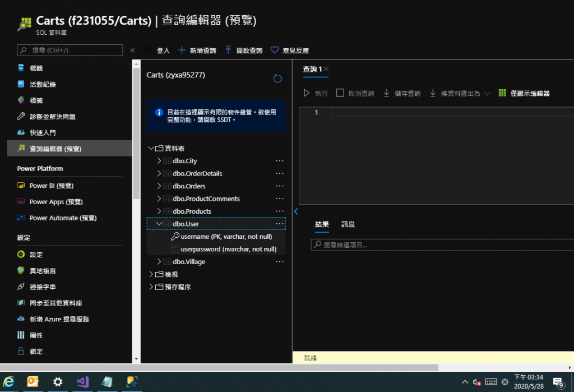Run the query with 執行
This screenshot has height=392, width=574.
click(x=316, y=93)
